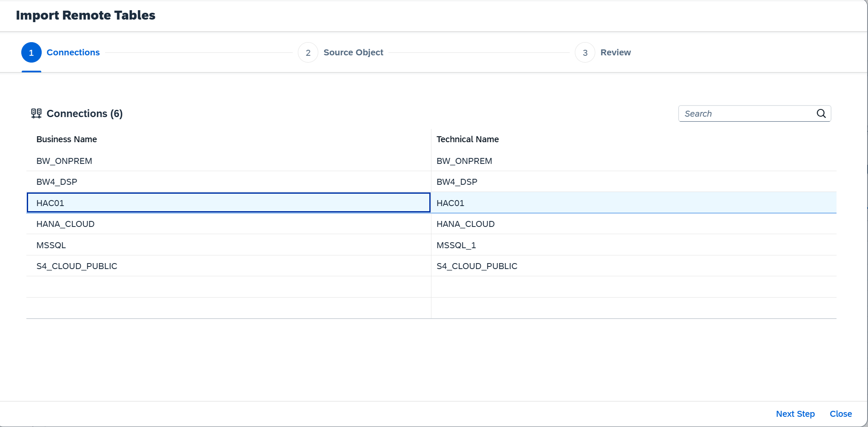
Task: Close the Import Remote Tables dialog
Action: pos(841,414)
